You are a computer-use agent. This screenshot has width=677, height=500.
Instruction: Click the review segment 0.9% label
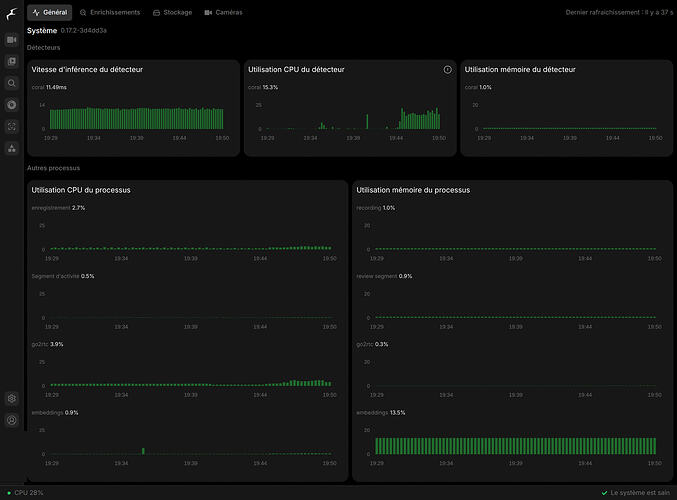pyautogui.click(x=384, y=276)
